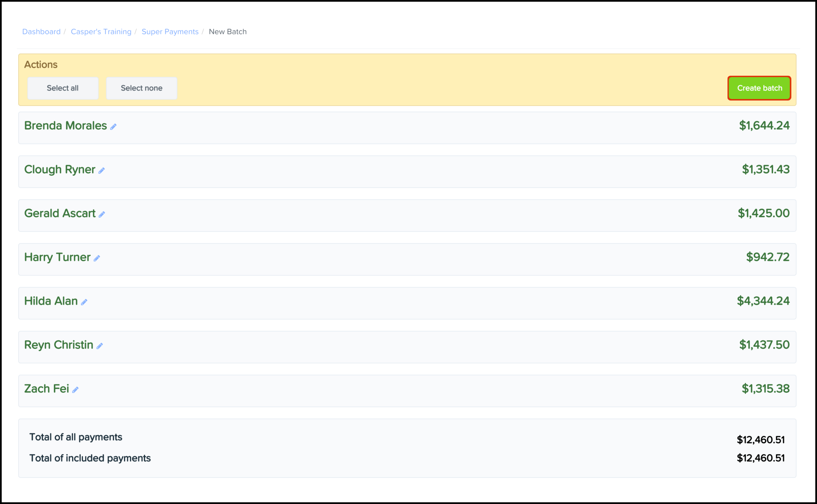
Task: Click Gerald Ascart's $1,425.00 amount
Action: [x=763, y=213]
